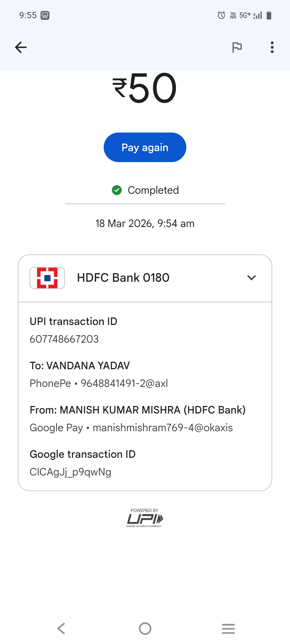Tap the flag report icon
Viewport: 290px width, 644px height.
(237, 47)
